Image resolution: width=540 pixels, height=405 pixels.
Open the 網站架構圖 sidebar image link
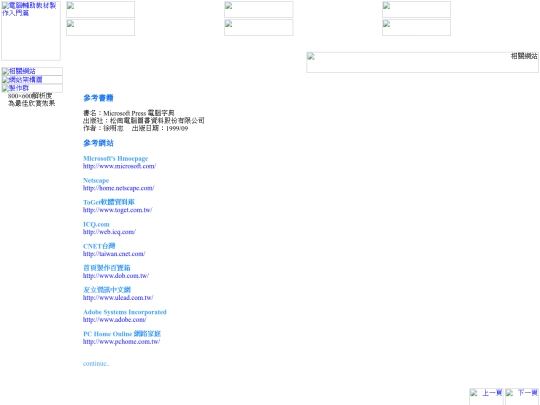pos(32,80)
